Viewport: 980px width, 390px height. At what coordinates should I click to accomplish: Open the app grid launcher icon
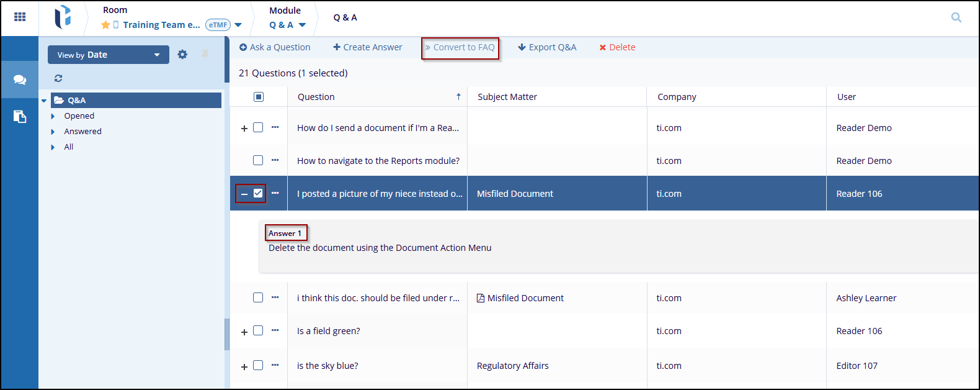(20, 17)
